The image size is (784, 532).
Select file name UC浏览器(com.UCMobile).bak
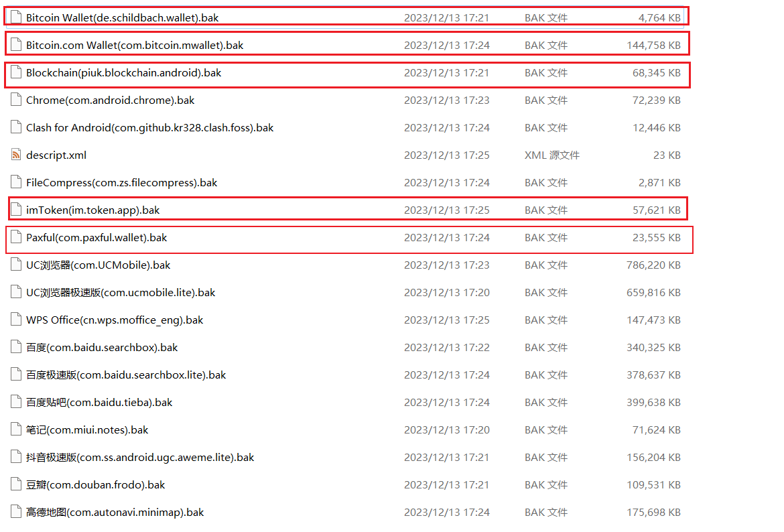[x=99, y=265]
